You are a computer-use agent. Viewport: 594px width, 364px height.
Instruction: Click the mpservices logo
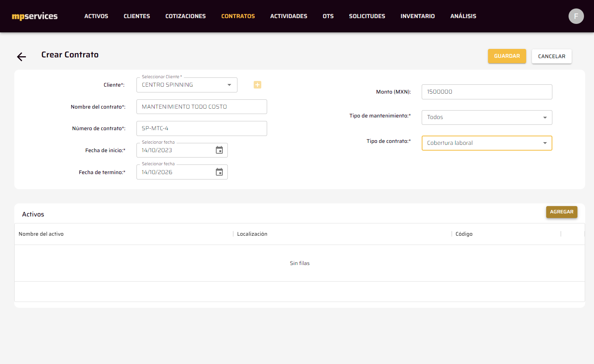click(x=35, y=16)
